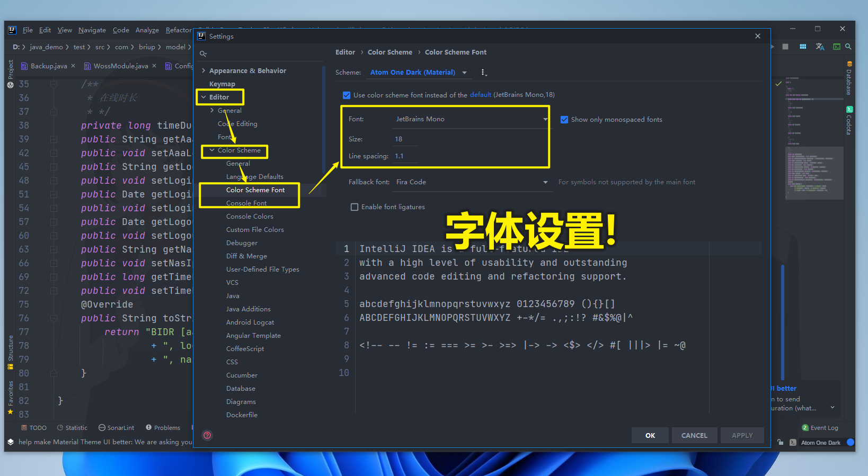Open the Favorites tool window stripe
This screenshot has height=476, width=868.
click(x=11, y=398)
